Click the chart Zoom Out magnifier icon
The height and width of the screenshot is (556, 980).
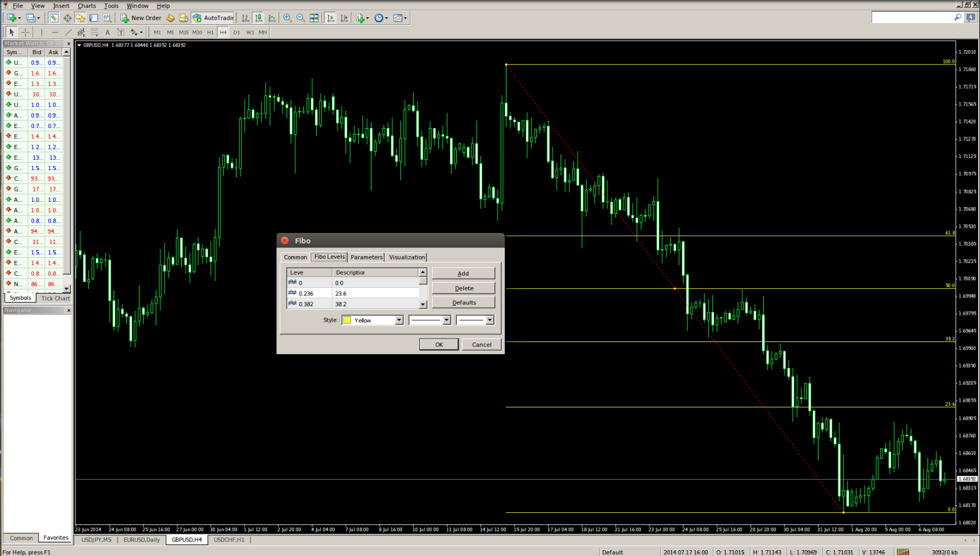301,18
